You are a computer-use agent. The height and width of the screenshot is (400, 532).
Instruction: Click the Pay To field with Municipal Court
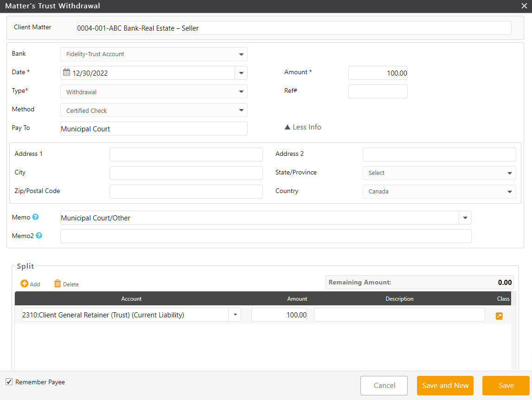click(154, 129)
